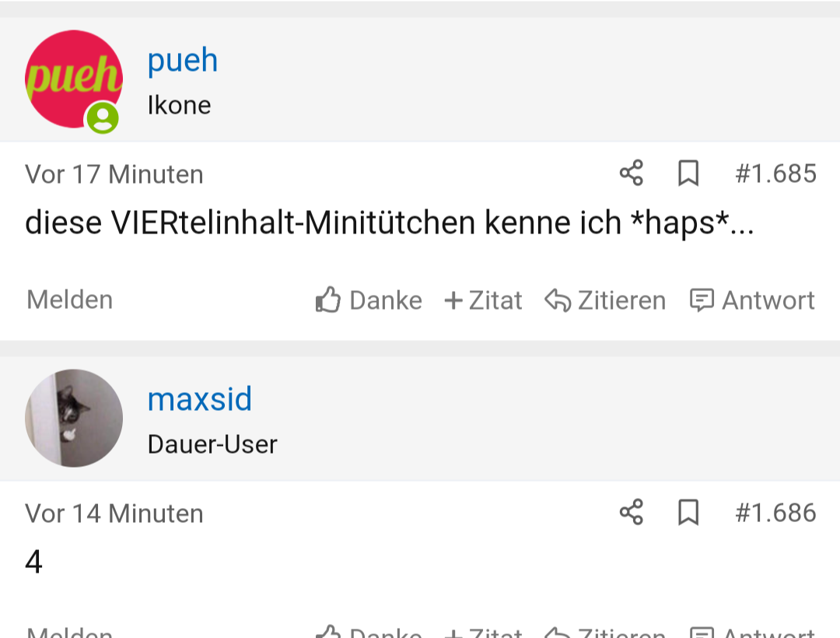Bookmark post #1.685
The width and height of the screenshot is (840, 638).
tap(688, 174)
